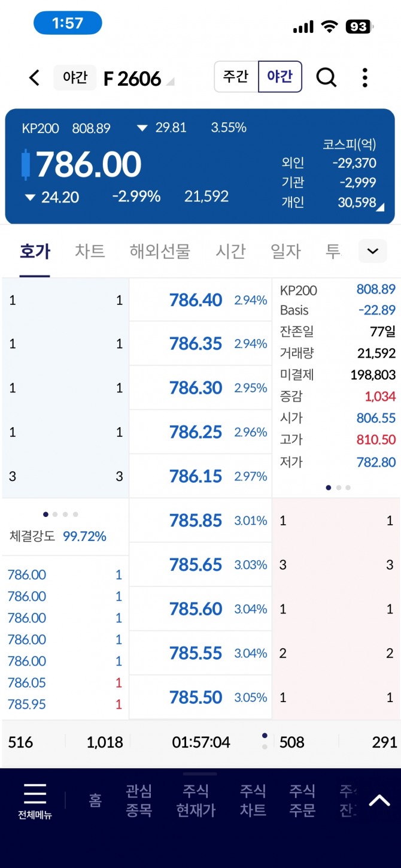Viewport: 401px width, 868px height.
Task: Open the three-dot more options menu
Action: [364, 78]
